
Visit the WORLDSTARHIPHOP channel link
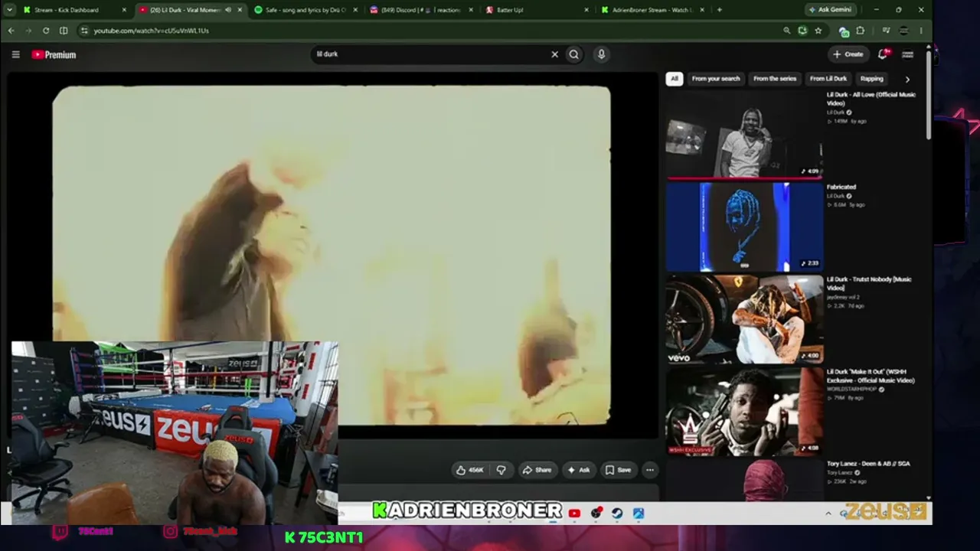(852, 390)
